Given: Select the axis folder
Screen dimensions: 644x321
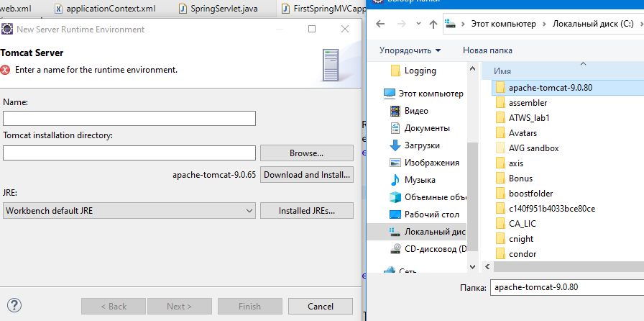Looking at the screenshot, I should 516,163.
